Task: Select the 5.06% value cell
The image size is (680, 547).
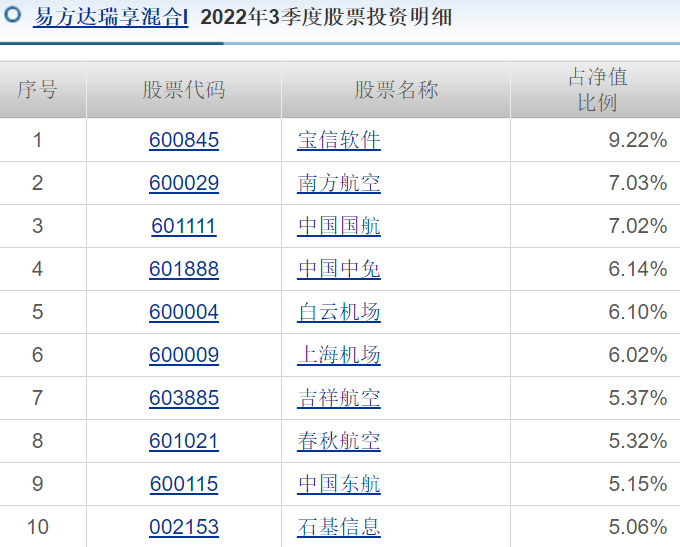Action: (x=595, y=527)
